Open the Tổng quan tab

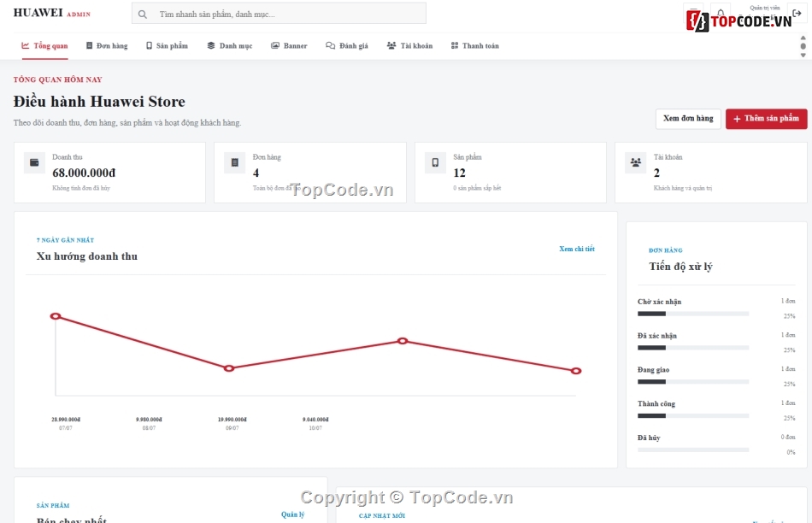pos(44,45)
